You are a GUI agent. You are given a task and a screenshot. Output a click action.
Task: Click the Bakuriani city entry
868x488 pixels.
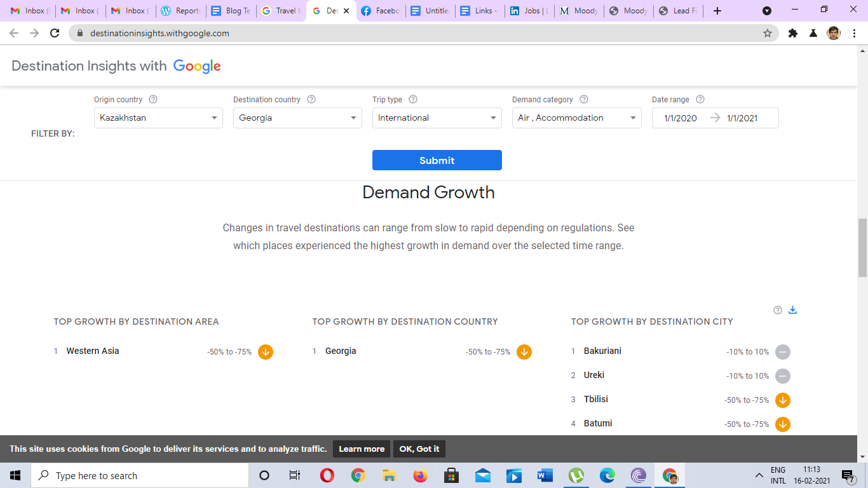(602, 351)
